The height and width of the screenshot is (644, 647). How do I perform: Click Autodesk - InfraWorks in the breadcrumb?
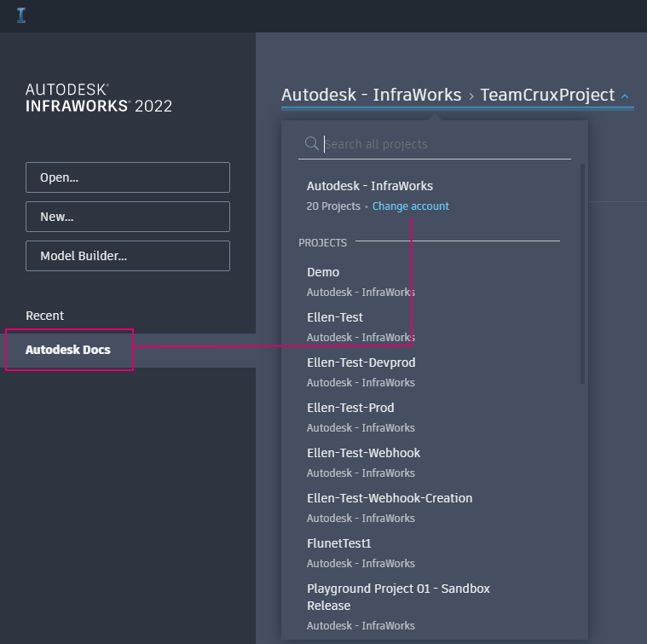[x=372, y=95]
